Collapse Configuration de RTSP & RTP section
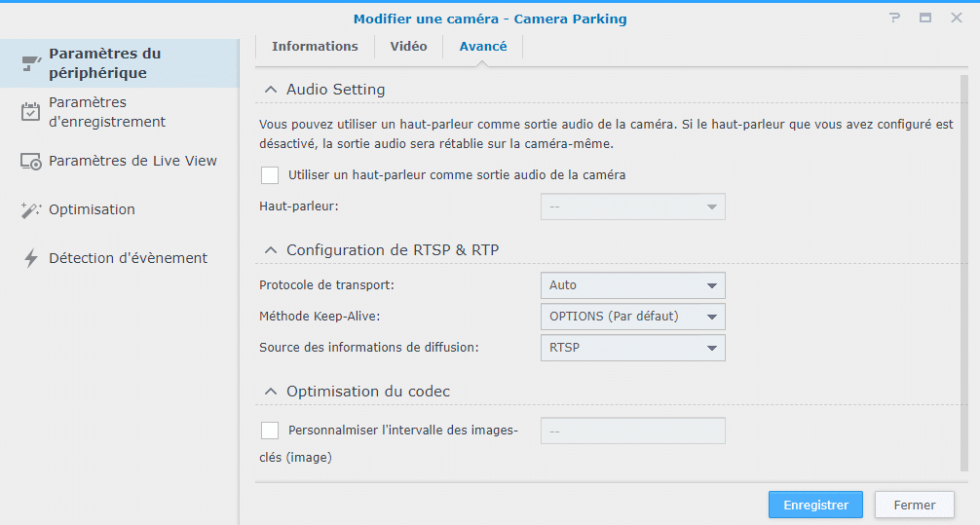The width and height of the screenshot is (980, 525). pyautogui.click(x=271, y=250)
